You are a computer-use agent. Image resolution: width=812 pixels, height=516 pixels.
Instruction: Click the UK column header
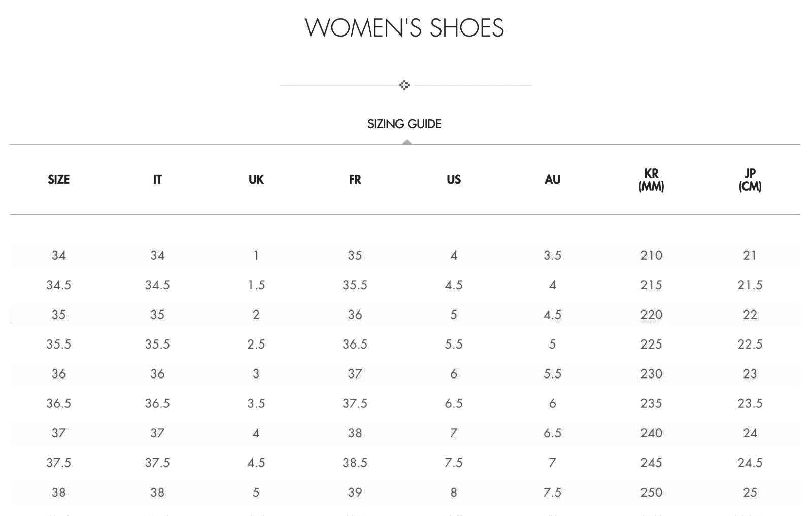coord(256,180)
